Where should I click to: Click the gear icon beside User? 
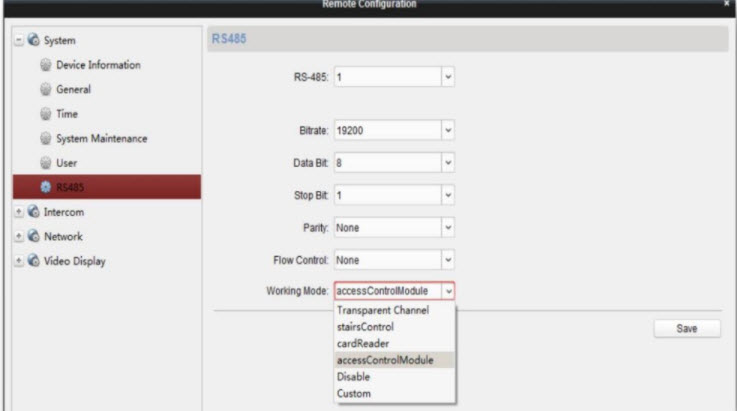click(x=43, y=161)
